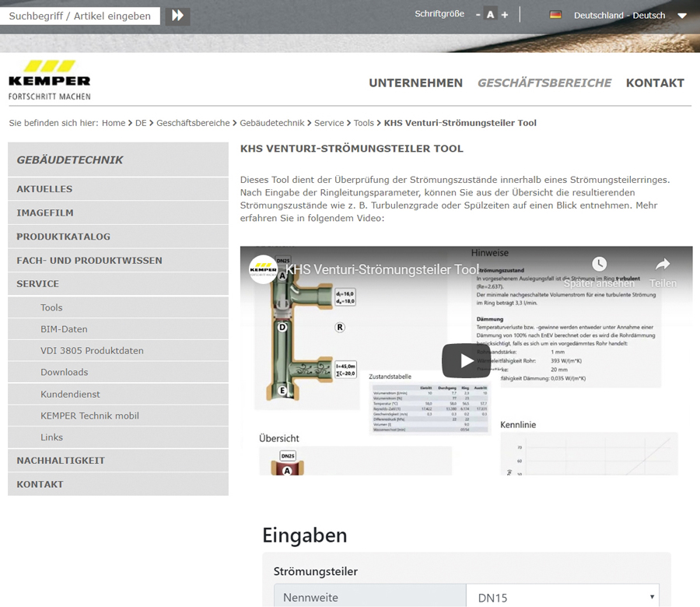Screen dimensions: 700x607
Task: Open the GESCHÄFTSBEREICHE menu
Action: [x=544, y=83]
